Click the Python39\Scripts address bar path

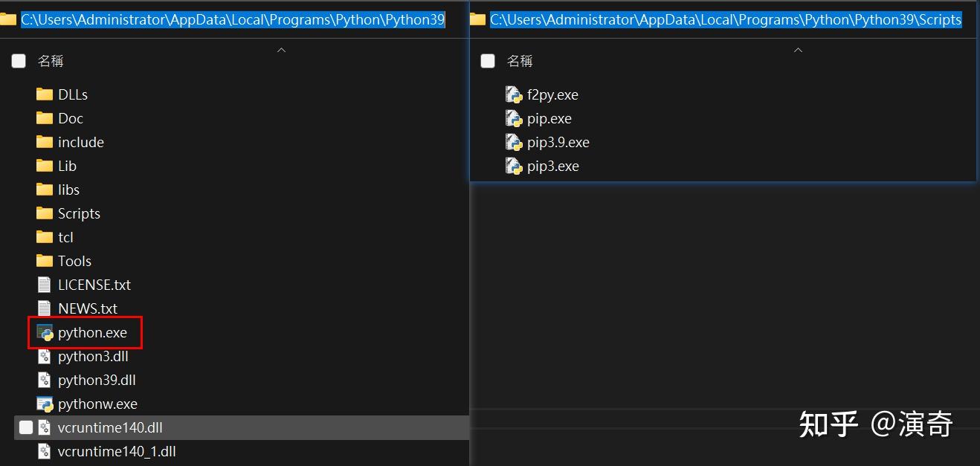click(x=726, y=19)
